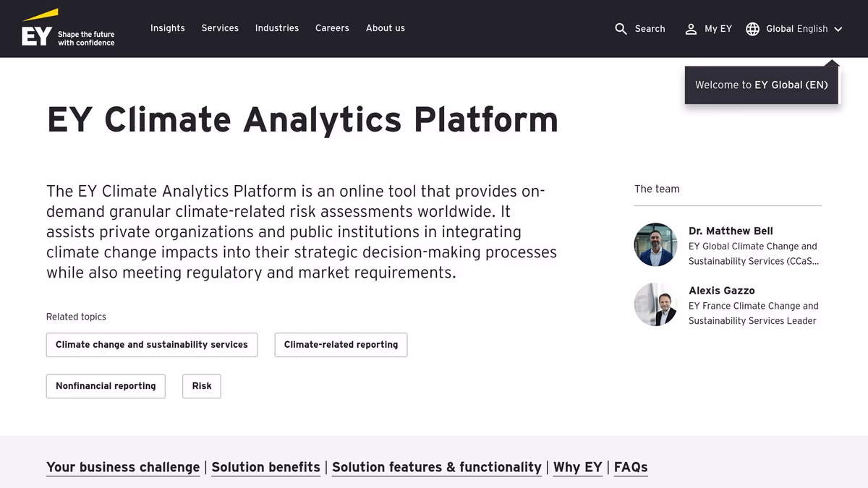Click Dr. Matthew Bell's profile photo

click(655, 244)
